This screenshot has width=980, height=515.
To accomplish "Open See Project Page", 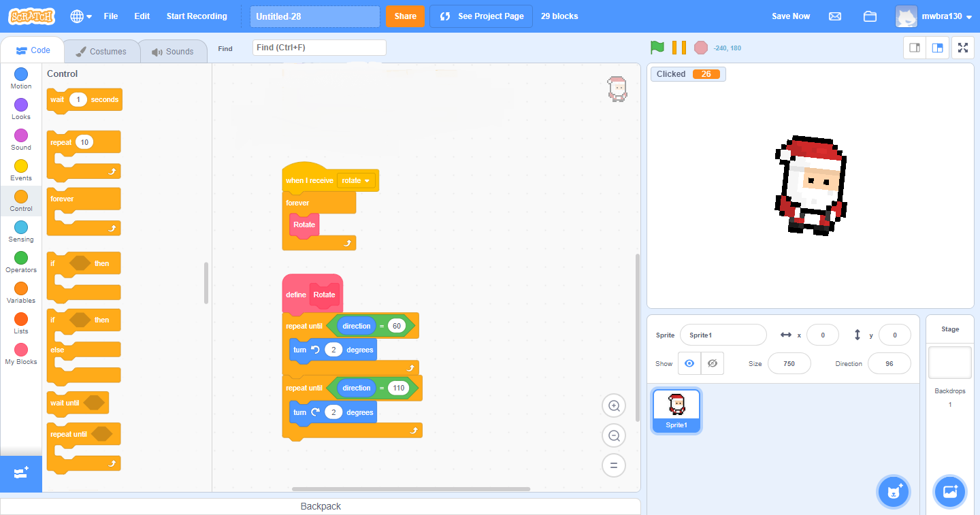I will tap(482, 16).
